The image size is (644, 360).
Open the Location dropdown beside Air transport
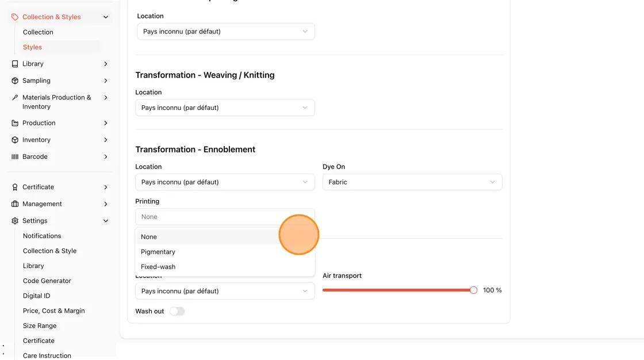click(225, 291)
